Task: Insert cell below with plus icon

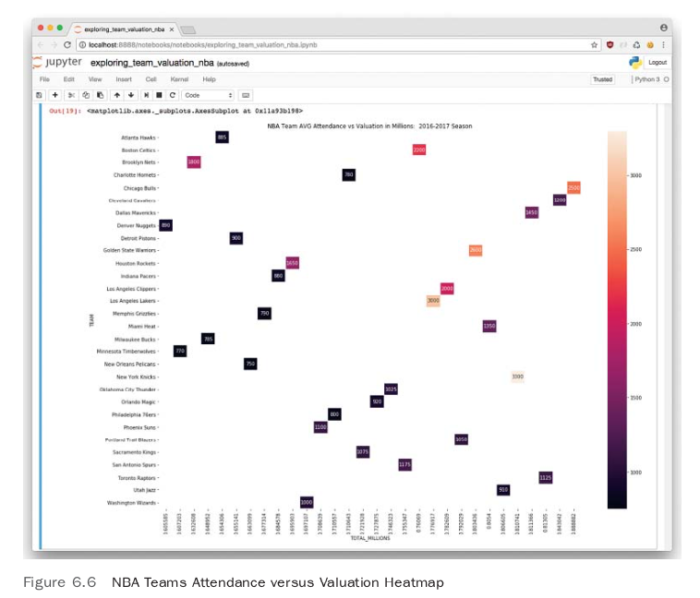Action: coord(54,95)
